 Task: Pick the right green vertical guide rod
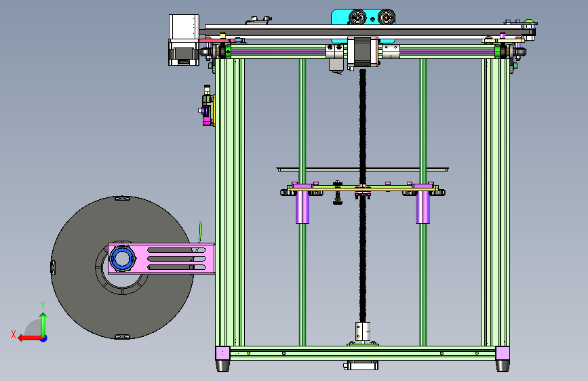coord(423,124)
